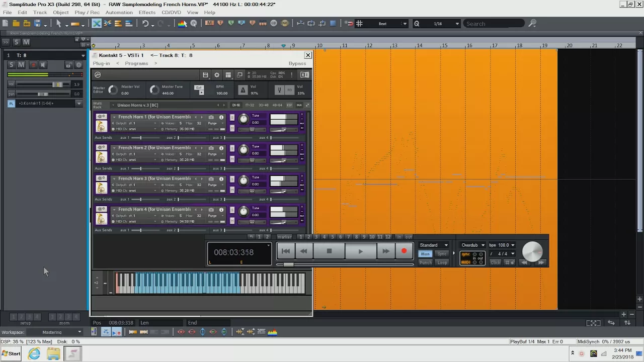This screenshot has height=362, width=644.
Task: Open Unison Horns multi rack dropdown arrow
Action: [x=113, y=105]
